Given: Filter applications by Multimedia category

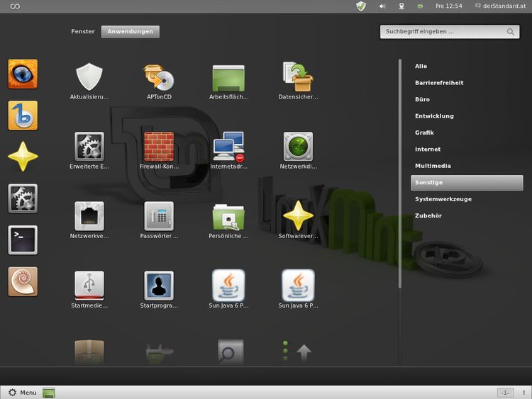Looking at the screenshot, I should pyautogui.click(x=433, y=166).
